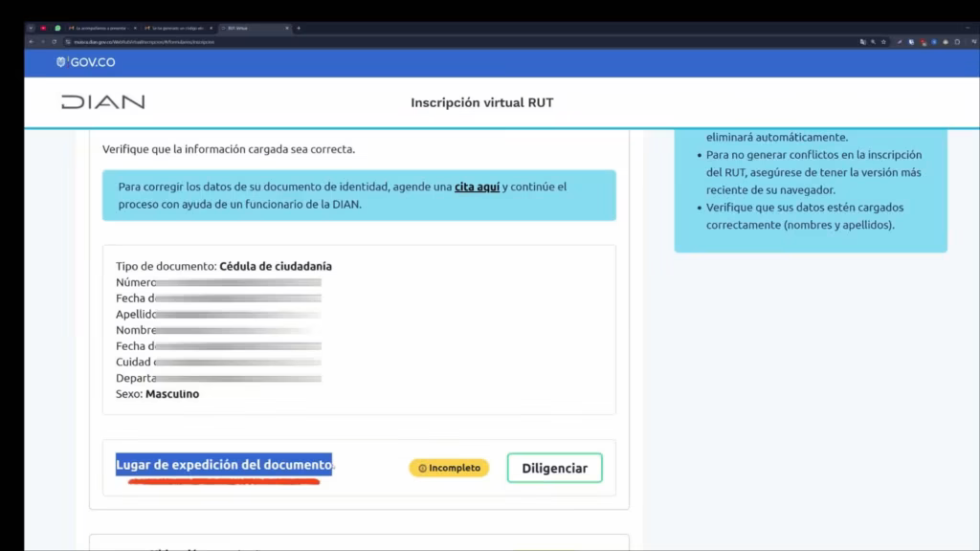Click 'Lugar de expedición del documento' heading

[224, 465]
